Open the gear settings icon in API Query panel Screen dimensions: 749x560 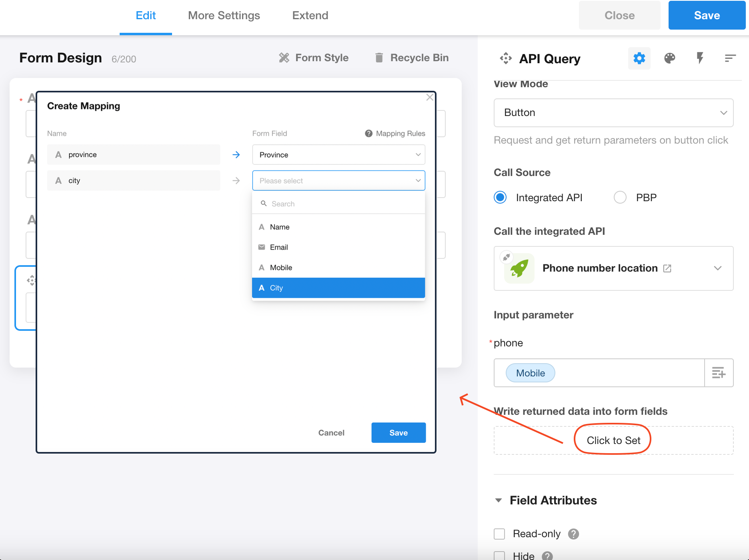pos(639,58)
